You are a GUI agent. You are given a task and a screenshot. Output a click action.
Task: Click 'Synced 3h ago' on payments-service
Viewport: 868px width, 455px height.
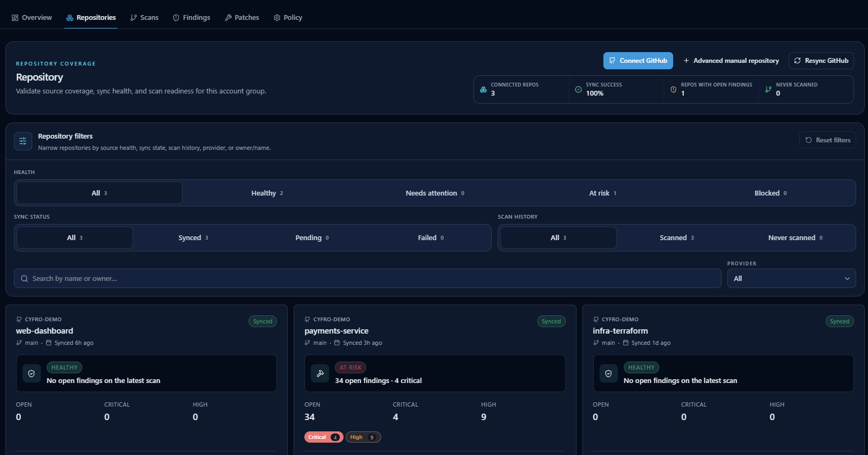click(x=362, y=343)
